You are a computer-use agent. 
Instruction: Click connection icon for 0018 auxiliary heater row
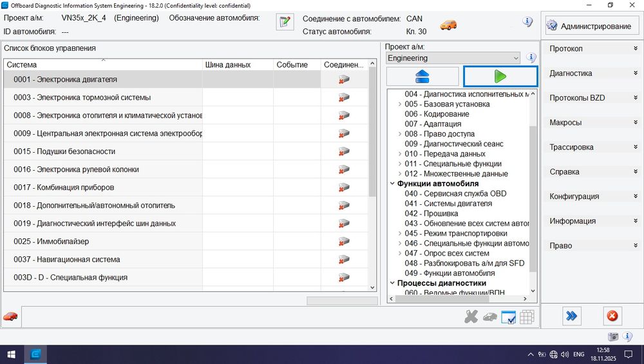[x=344, y=206]
